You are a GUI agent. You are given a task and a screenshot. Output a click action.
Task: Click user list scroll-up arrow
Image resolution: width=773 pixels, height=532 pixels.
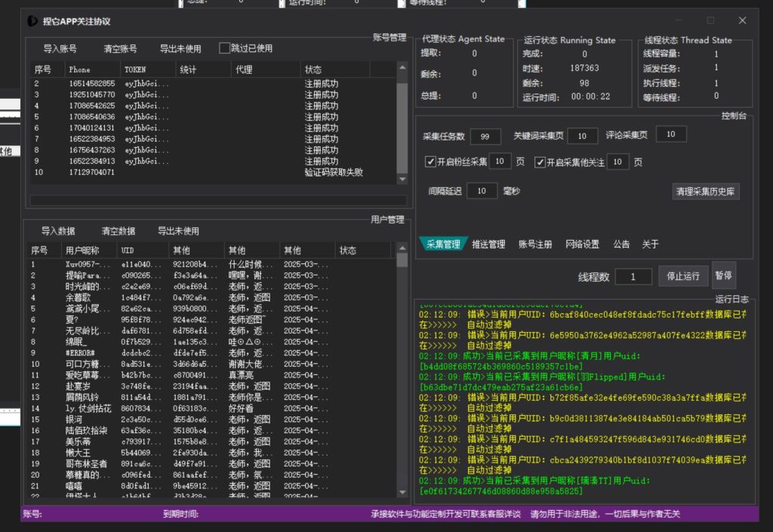pyautogui.click(x=402, y=249)
